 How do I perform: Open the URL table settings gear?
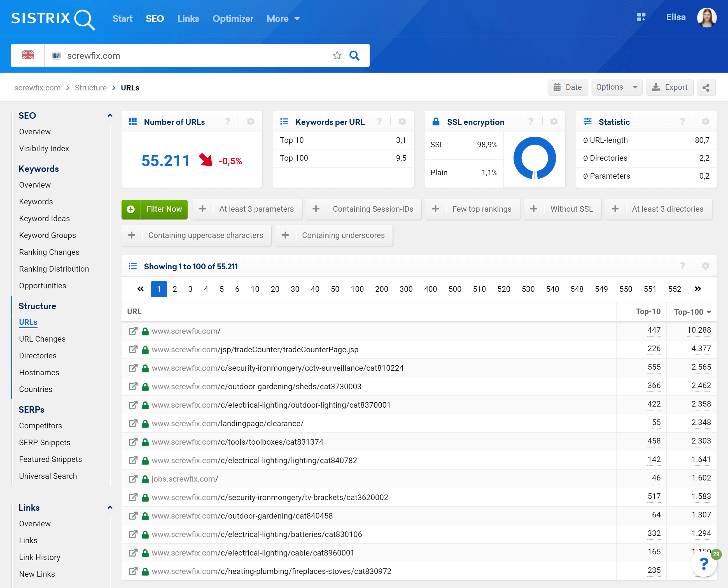706,266
